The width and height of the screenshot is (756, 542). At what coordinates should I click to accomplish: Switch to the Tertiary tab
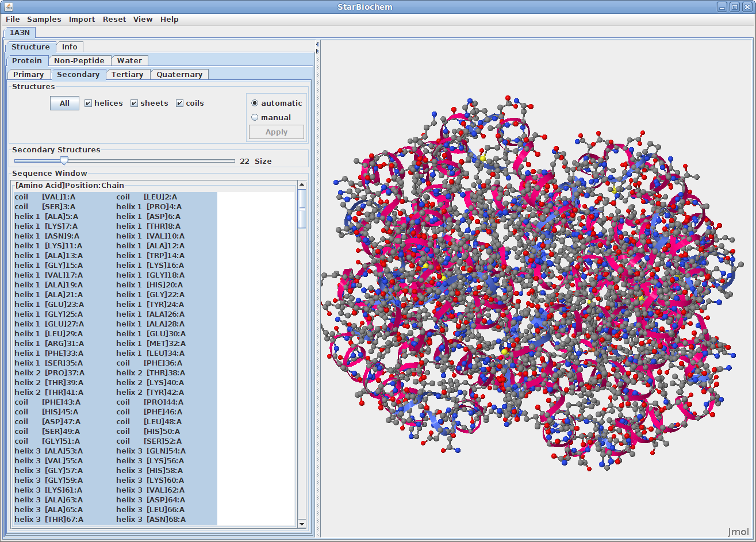coord(128,74)
